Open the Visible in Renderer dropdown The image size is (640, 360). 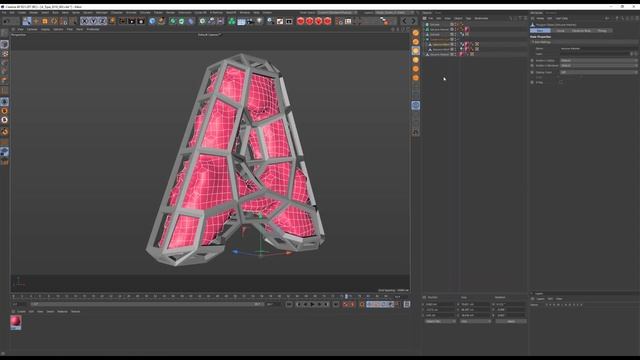point(598,65)
